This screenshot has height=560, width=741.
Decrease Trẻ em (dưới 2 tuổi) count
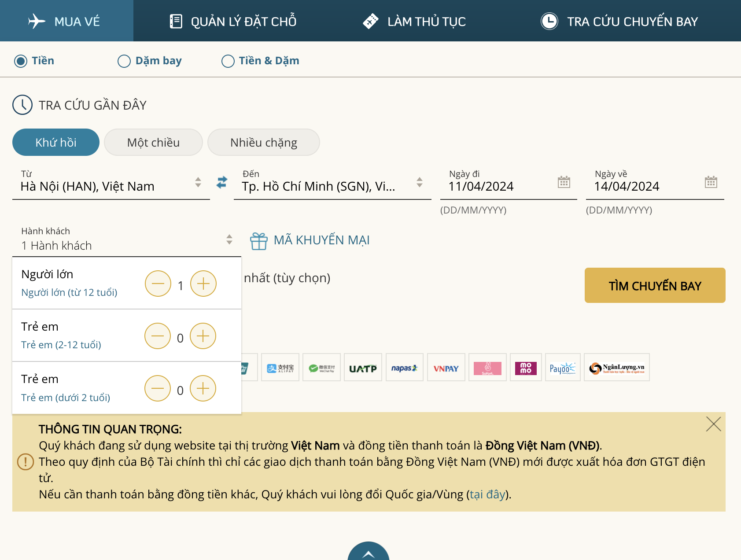click(x=158, y=388)
